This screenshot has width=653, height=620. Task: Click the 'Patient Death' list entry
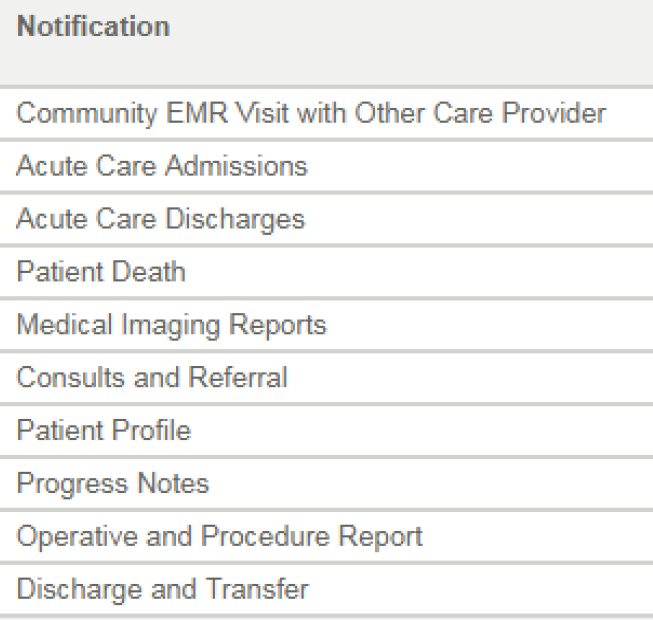[100, 271]
